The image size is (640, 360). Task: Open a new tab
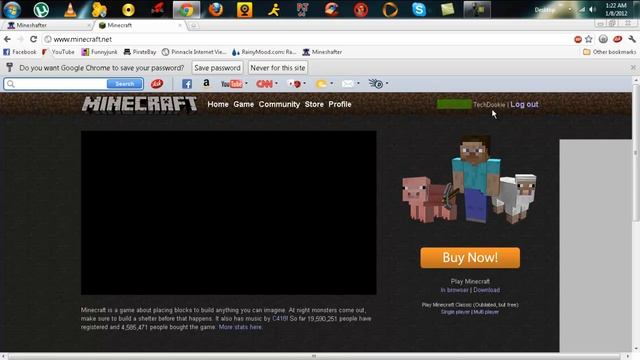pos(193,25)
